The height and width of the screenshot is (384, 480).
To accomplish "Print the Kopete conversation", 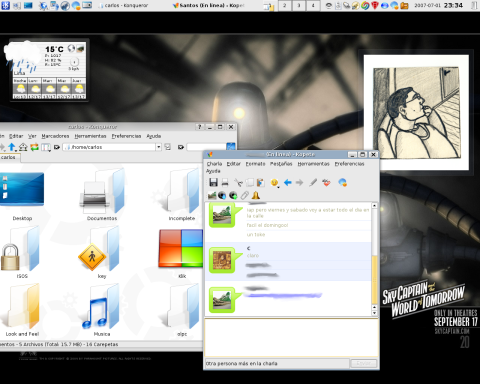I will coord(225,182).
